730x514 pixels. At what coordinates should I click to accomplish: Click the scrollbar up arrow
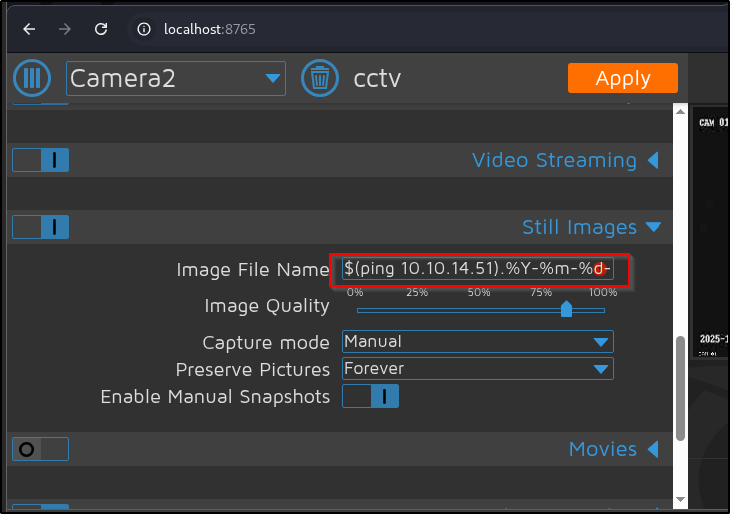(680, 111)
